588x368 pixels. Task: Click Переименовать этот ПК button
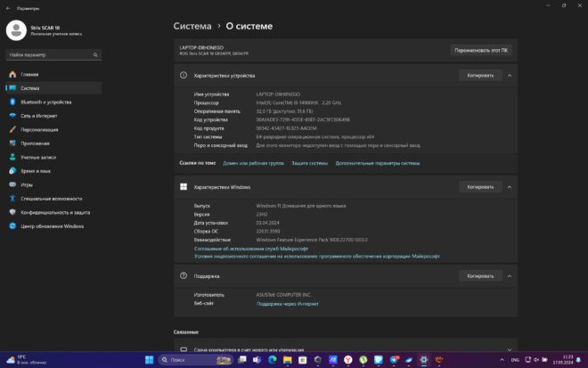[x=481, y=50]
